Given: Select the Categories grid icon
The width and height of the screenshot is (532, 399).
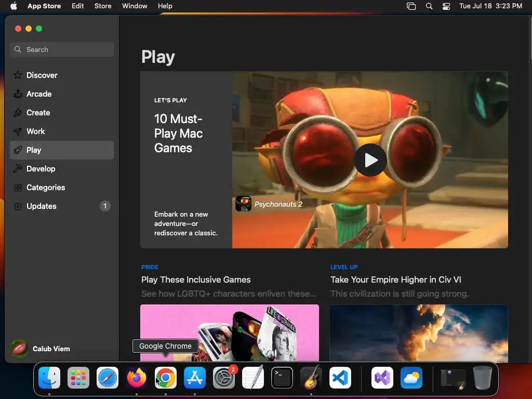Looking at the screenshot, I should coord(18,187).
